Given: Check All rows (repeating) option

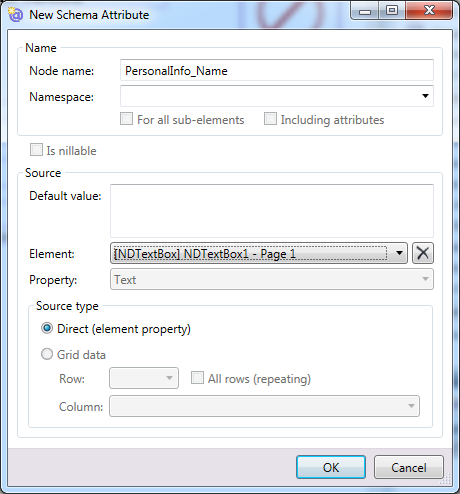Looking at the screenshot, I should (x=197, y=378).
